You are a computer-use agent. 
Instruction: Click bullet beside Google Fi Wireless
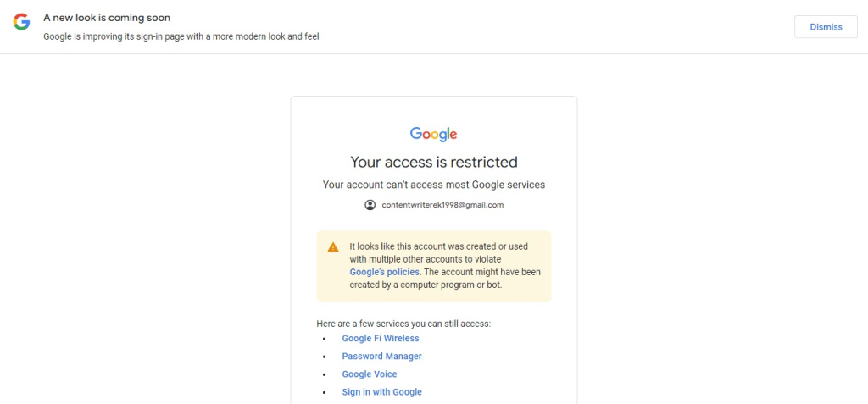tap(325, 339)
